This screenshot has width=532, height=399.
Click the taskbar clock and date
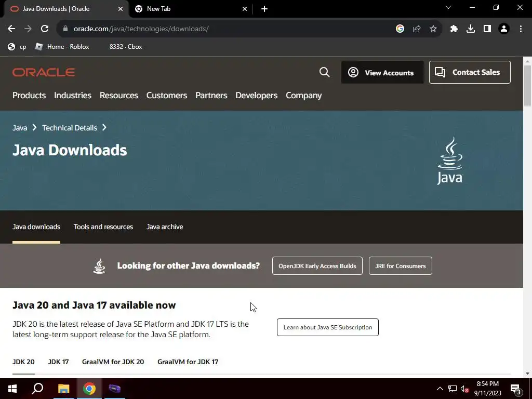pos(487,389)
